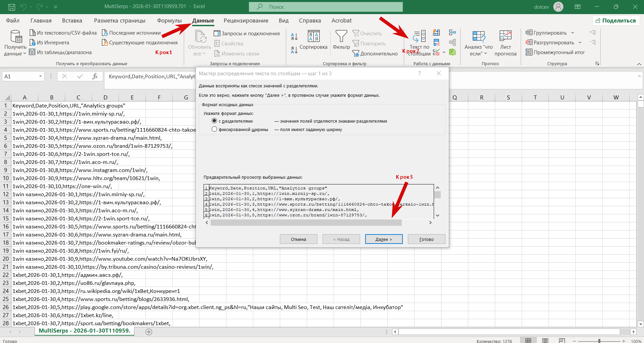The width and height of the screenshot is (644, 343).
Task: Open the ribbon display options icon
Action: (x=577, y=7)
